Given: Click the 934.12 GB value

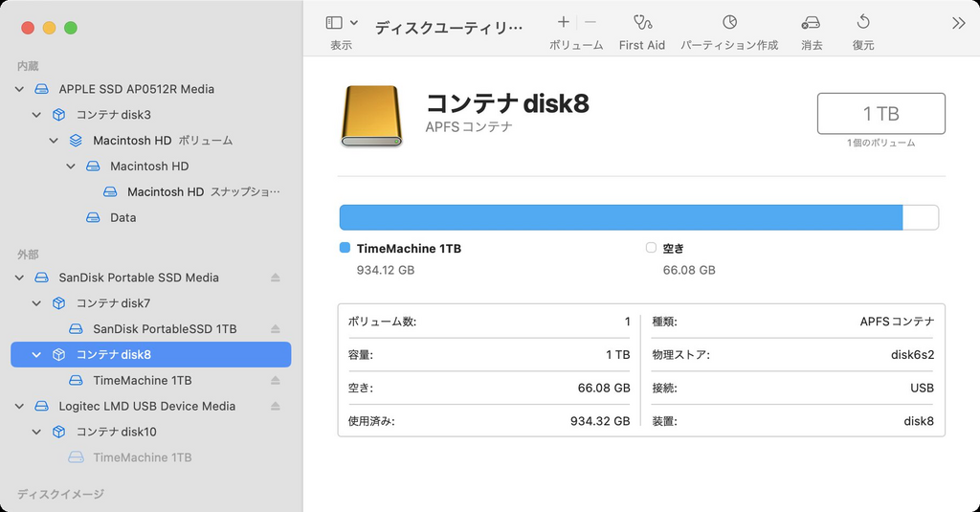Looking at the screenshot, I should (x=386, y=270).
